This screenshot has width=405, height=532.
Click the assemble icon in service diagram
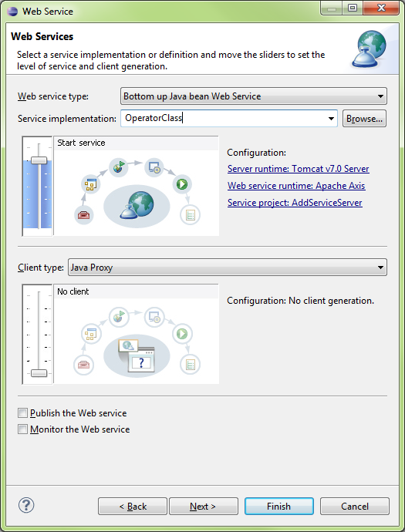point(90,185)
